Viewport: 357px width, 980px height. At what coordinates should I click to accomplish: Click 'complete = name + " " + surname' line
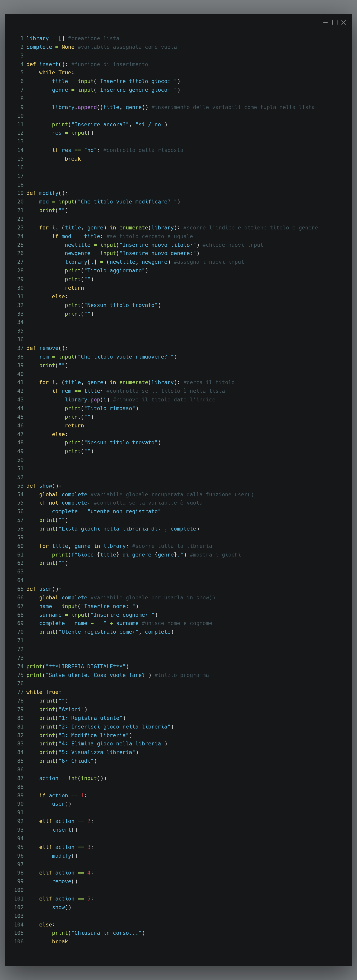click(x=89, y=623)
